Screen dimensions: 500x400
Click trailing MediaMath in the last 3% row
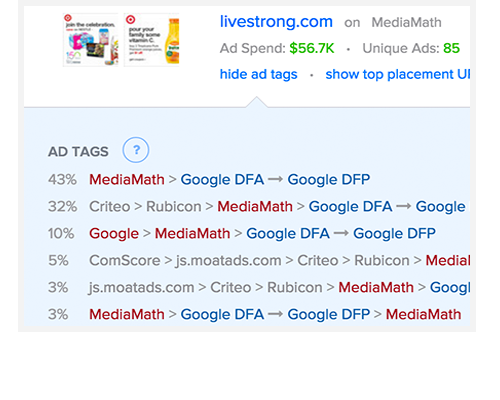coord(423,315)
